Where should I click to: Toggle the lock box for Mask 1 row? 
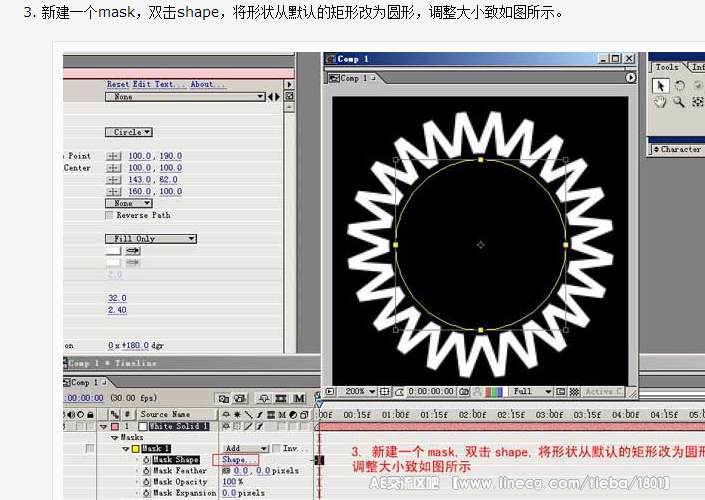coord(90,448)
